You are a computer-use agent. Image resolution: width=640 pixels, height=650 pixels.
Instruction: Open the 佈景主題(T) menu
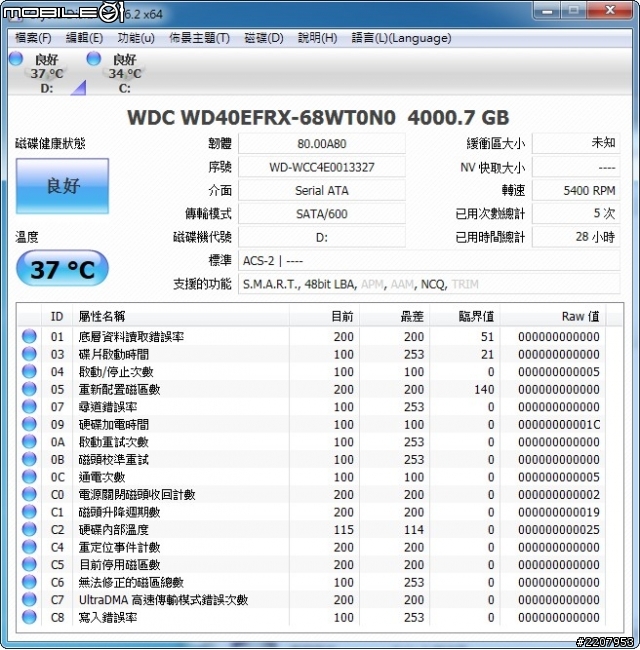click(x=199, y=38)
